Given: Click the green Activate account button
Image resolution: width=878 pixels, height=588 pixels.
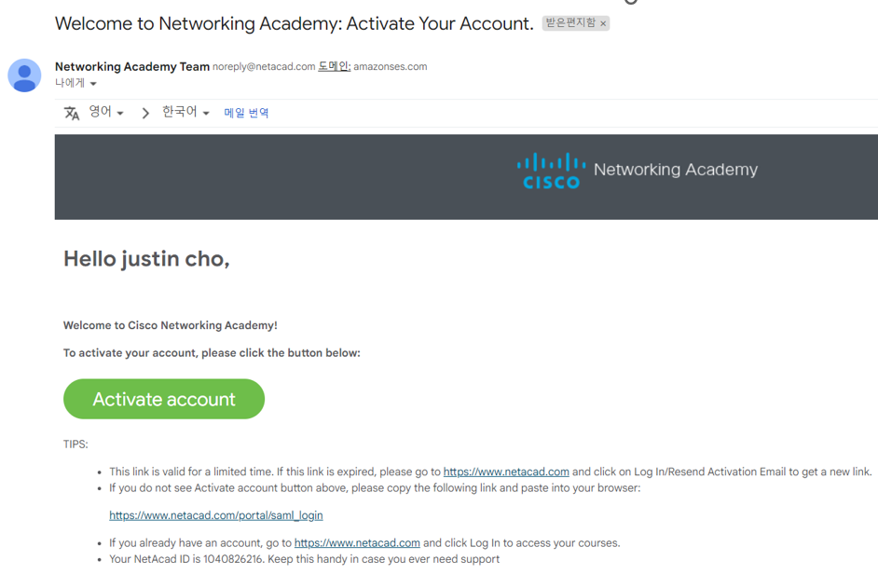Looking at the screenshot, I should click(x=164, y=399).
